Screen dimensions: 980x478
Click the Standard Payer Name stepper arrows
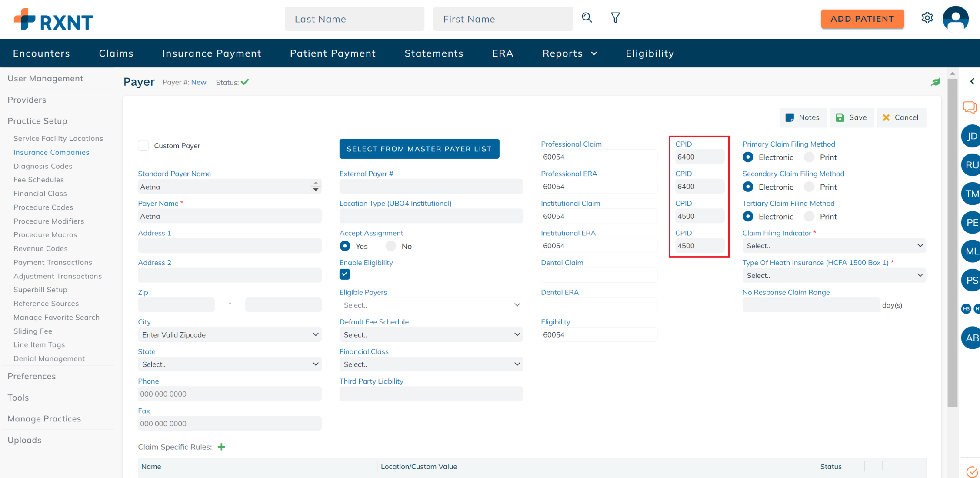(x=315, y=186)
